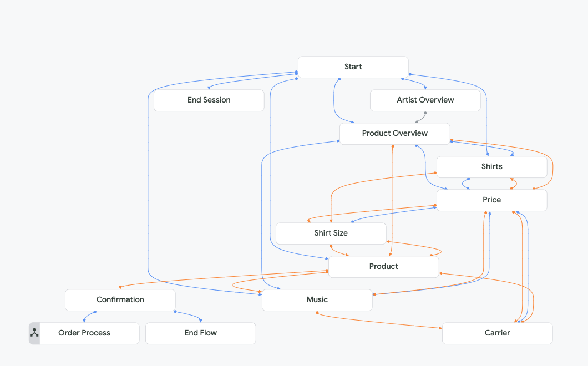Click blue connector dot on Start's right edge
Viewport: 588px width, 366px height.
tap(409, 74)
